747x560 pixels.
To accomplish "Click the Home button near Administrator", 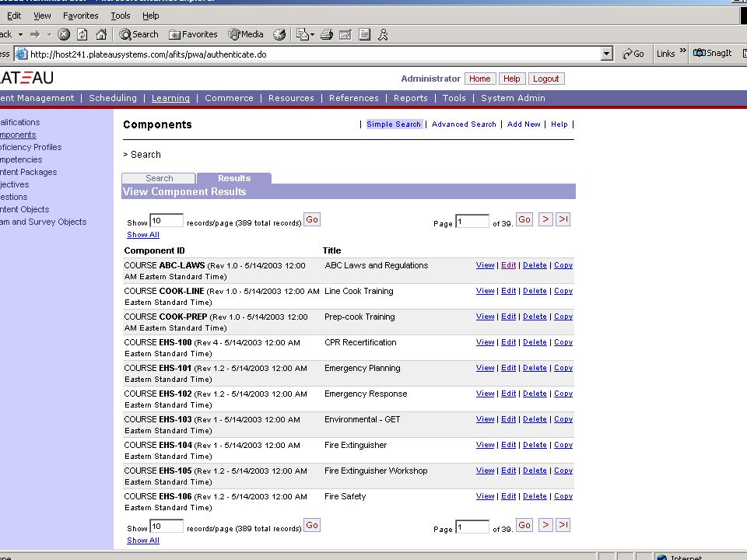I will pyautogui.click(x=480, y=79).
